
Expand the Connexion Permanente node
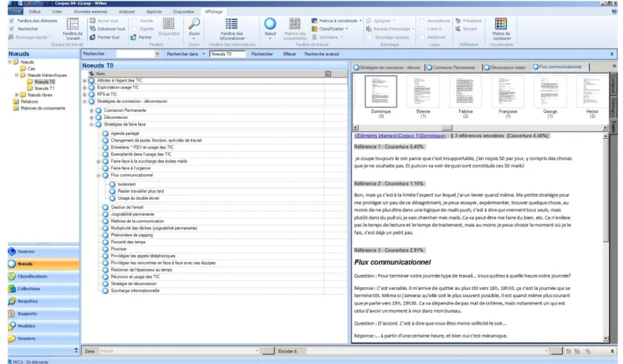coord(91,111)
